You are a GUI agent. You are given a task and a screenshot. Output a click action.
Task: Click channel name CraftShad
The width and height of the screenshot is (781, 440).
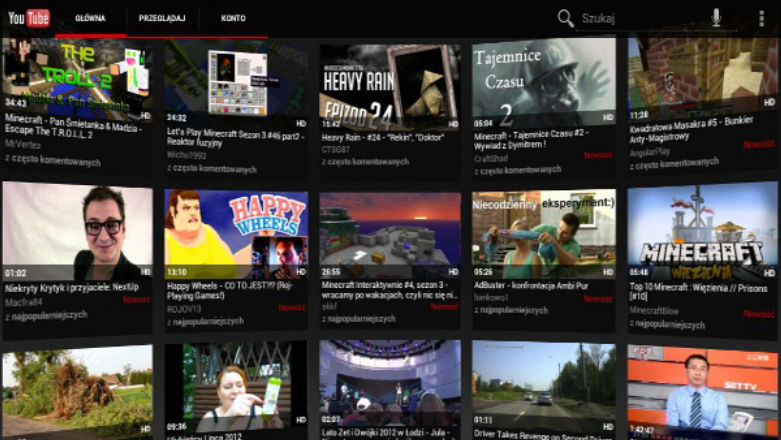tap(491, 158)
